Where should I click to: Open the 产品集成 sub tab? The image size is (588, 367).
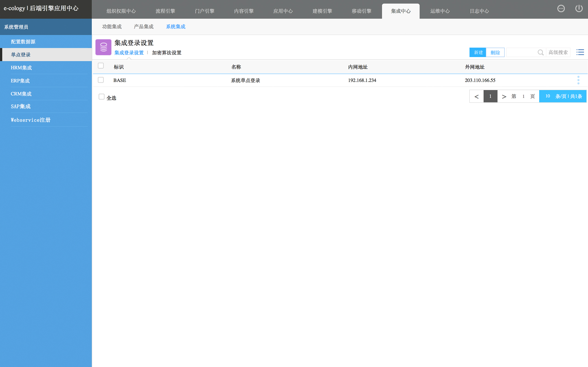144,27
